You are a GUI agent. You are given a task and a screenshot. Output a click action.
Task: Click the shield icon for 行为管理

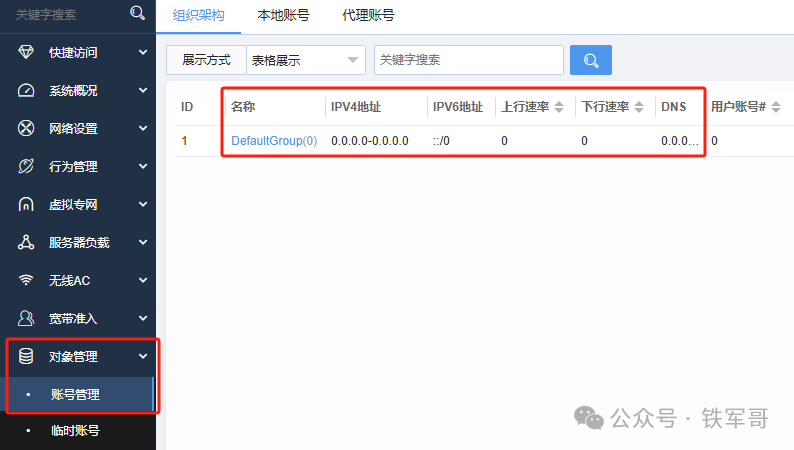pos(26,166)
